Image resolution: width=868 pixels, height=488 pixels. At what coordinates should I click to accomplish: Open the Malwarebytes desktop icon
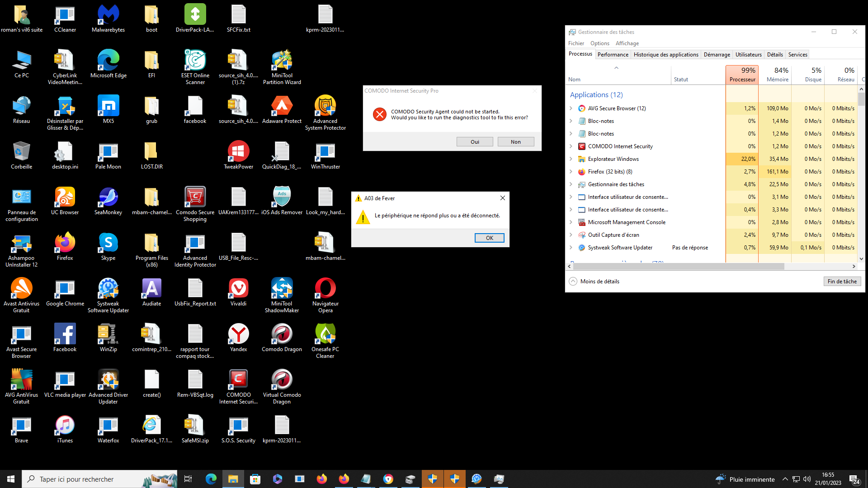(x=108, y=19)
